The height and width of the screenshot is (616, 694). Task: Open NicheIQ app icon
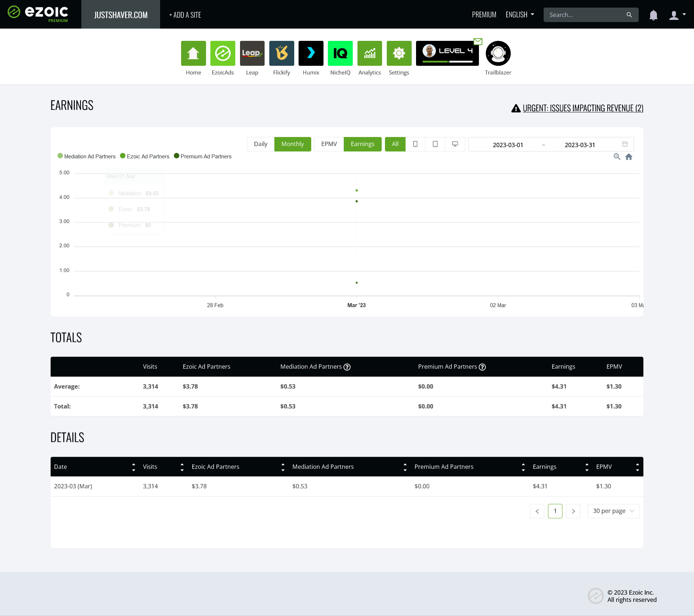(340, 53)
